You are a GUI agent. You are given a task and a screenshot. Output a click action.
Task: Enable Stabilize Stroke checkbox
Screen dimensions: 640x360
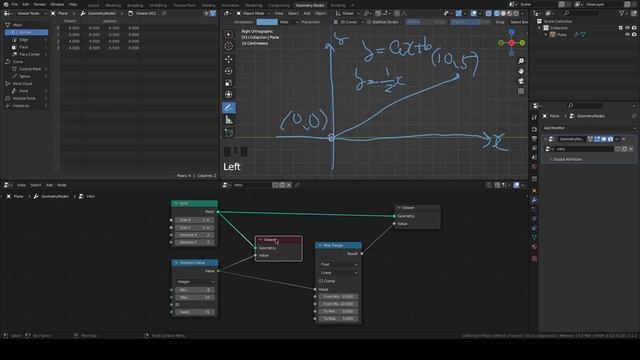click(369, 22)
